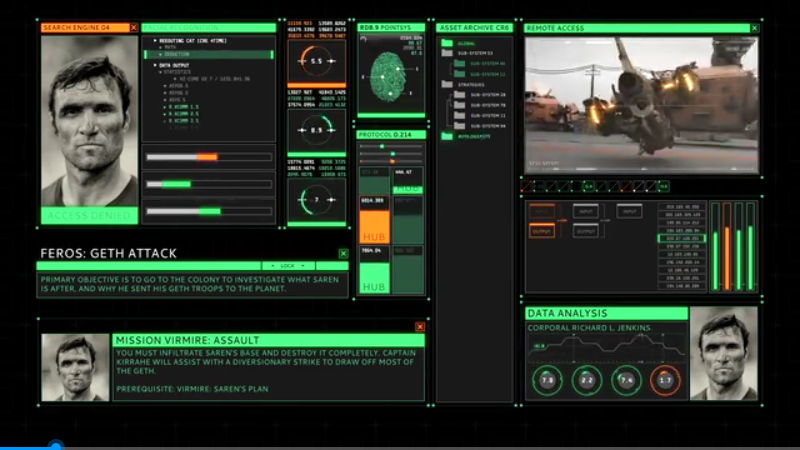This screenshot has width=800, height=450.
Task: Open the STRATEGIES folder icon
Action: tap(447, 84)
